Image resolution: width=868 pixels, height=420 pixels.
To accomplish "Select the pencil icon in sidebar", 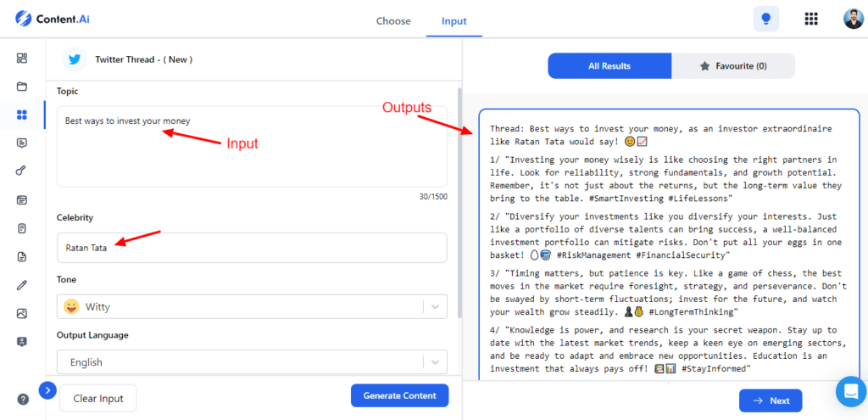I will click(21, 285).
